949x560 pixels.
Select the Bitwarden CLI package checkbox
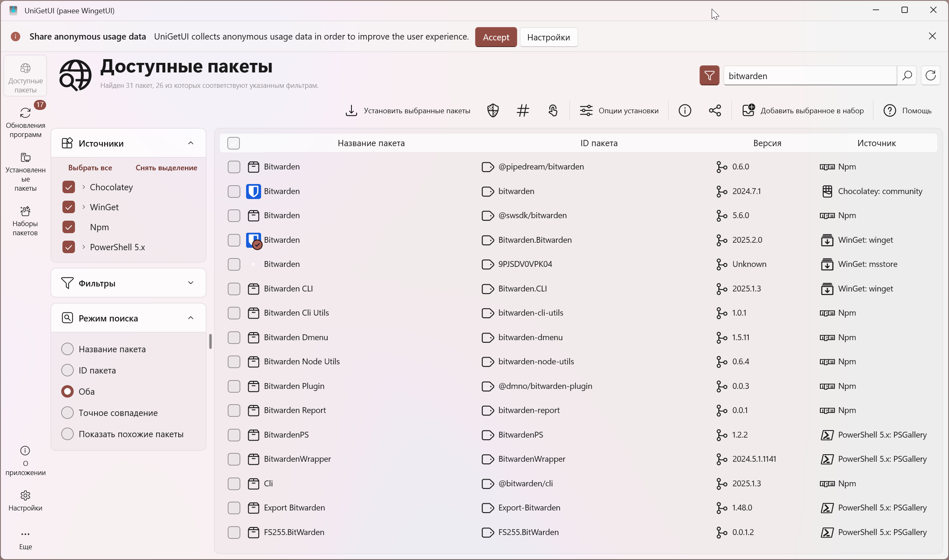234,289
